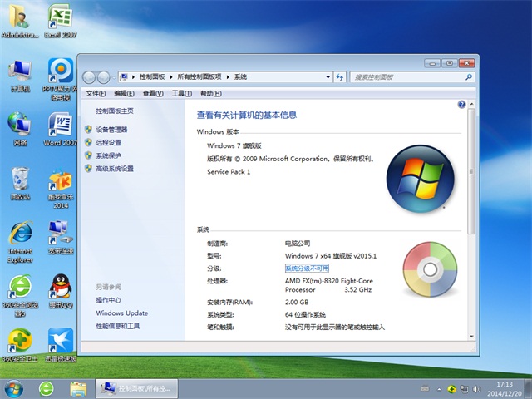Image resolution: width=532 pixels, height=399 pixels.
Task: Click the scrollbar down arrow in System window
Action: (x=471, y=336)
